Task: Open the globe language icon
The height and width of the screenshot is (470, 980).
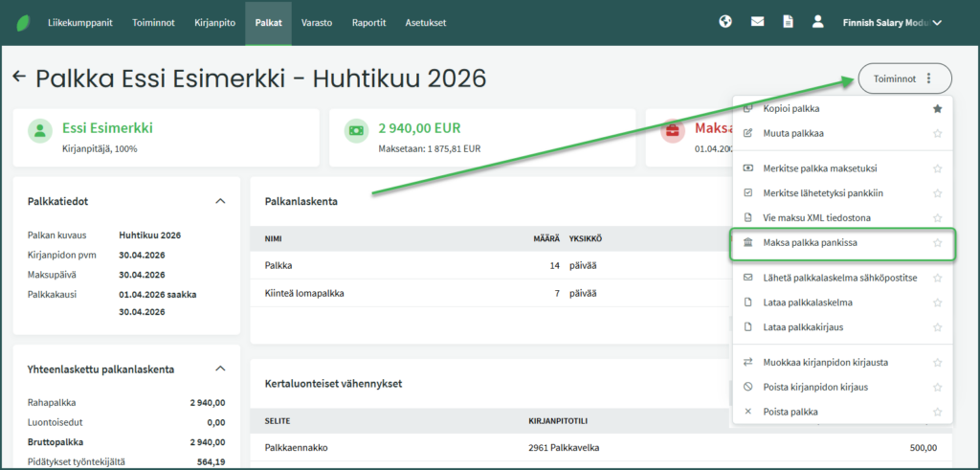Action: (x=726, y=22)
